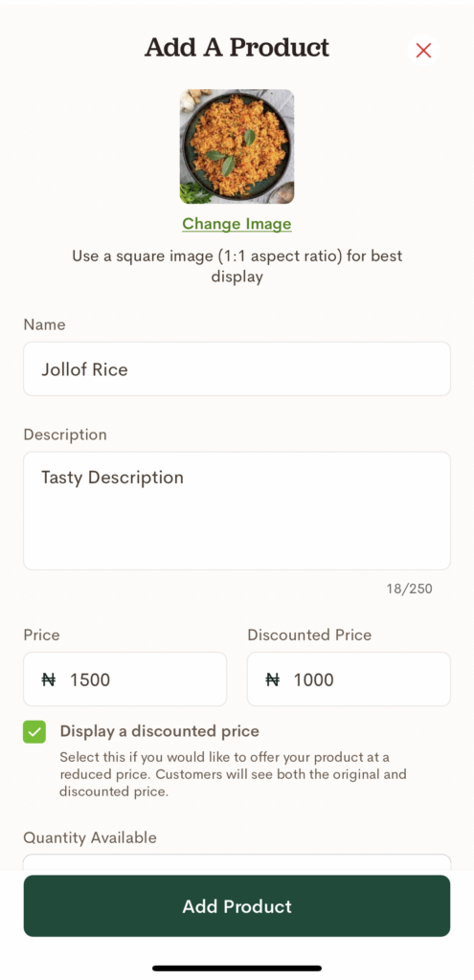Submit with the Add Product button

(237, 906)
